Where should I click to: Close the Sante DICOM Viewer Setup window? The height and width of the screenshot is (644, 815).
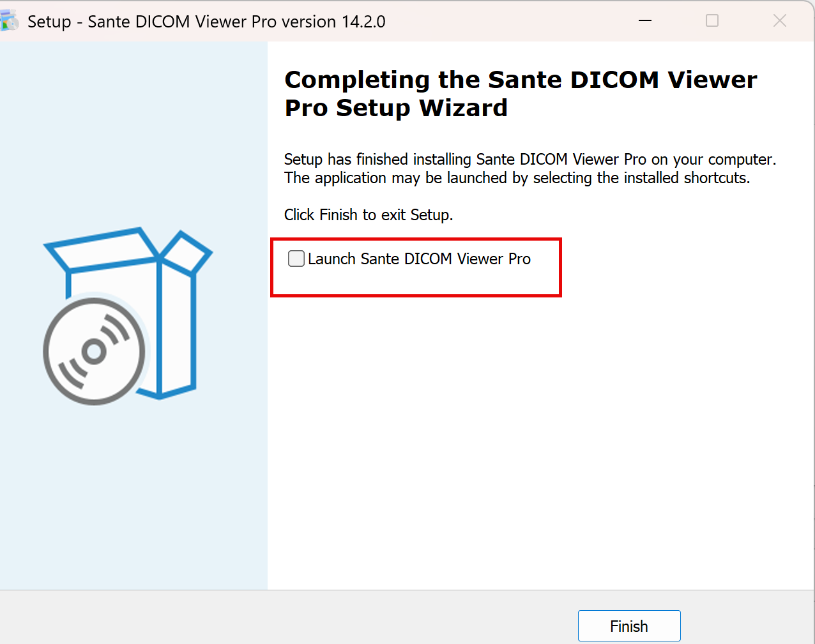click(x=780, y=21)
